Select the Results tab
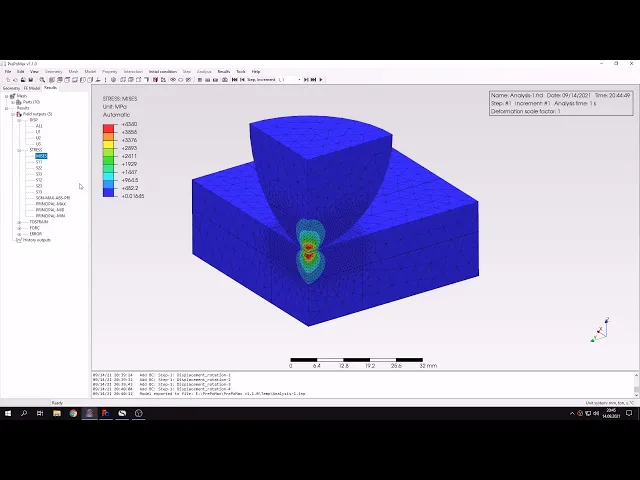The height and width of the screenshot is (480, 640). tap(51, 88)
